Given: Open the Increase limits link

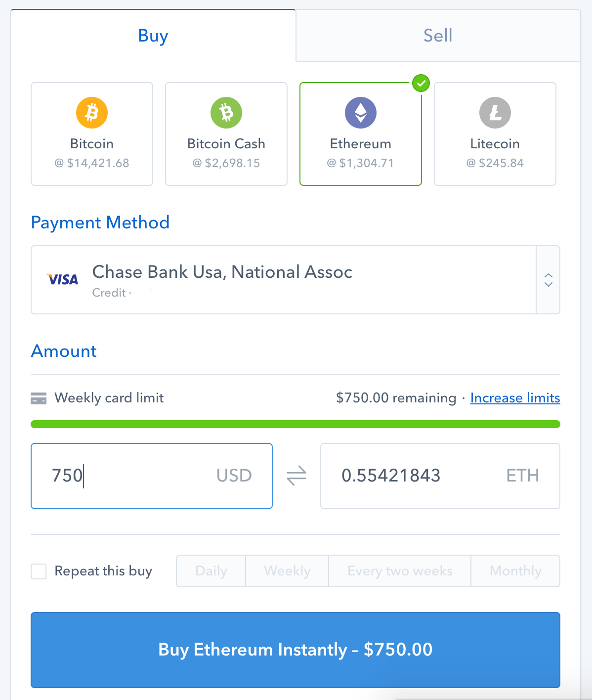Looking at the screenshot, I should click(x=515, y=398).
